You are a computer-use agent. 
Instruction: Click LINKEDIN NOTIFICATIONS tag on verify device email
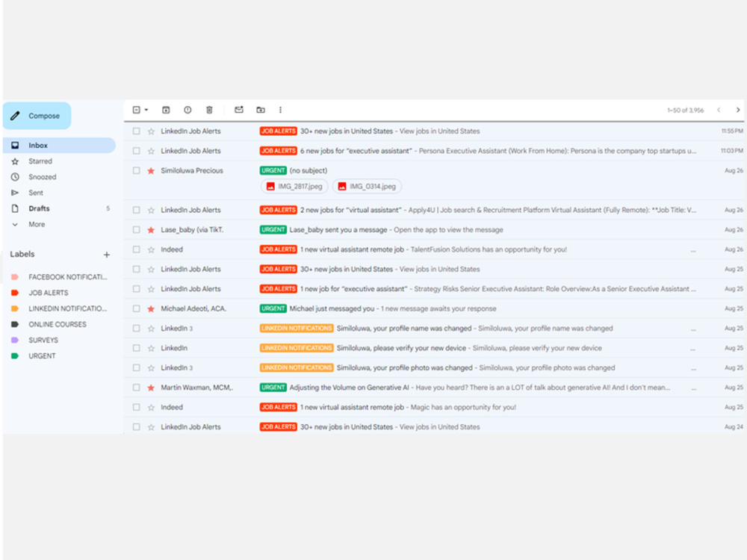coord(297,348)
